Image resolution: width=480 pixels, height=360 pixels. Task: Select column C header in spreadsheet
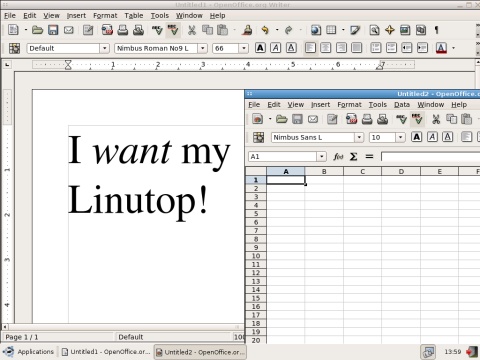point(362,172)
